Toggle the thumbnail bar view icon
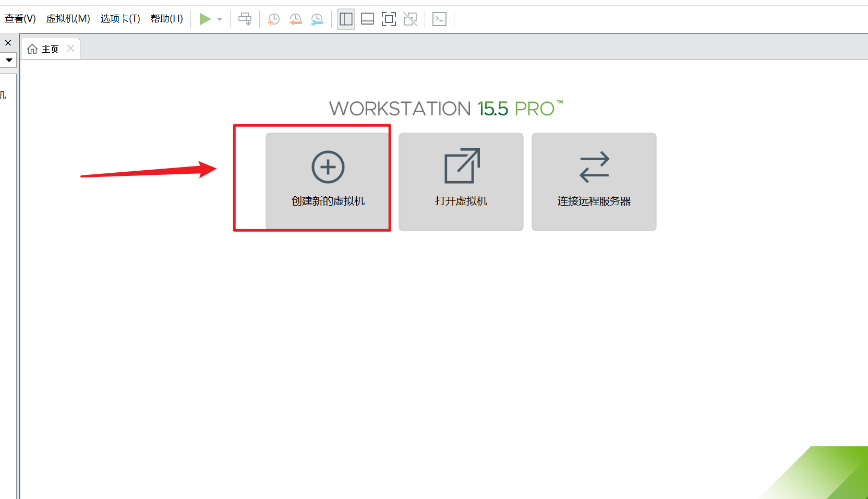This screenshot has height=499, width=868. tap(367, 19)
